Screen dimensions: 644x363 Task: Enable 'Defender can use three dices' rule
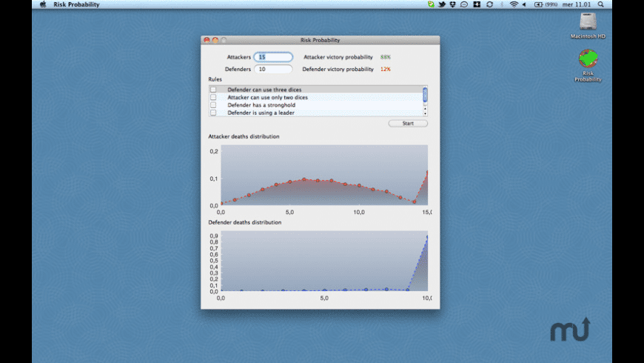[213, 90]
